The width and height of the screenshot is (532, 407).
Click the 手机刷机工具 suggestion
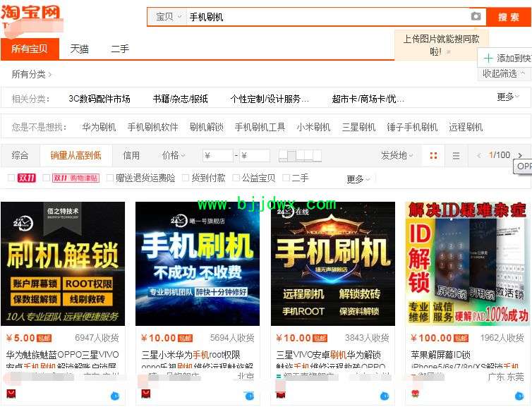coord(260,127)
